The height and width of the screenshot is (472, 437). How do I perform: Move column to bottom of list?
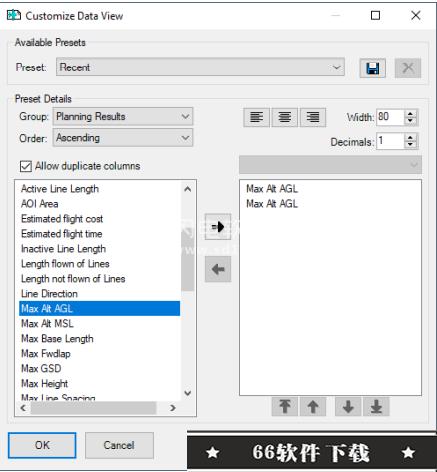click(x=376, y=407)
